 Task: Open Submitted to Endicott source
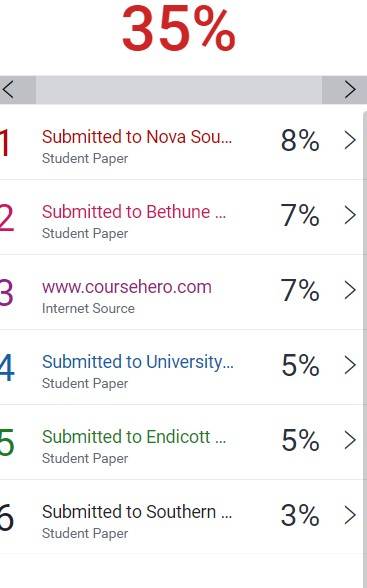pos(134,437)
